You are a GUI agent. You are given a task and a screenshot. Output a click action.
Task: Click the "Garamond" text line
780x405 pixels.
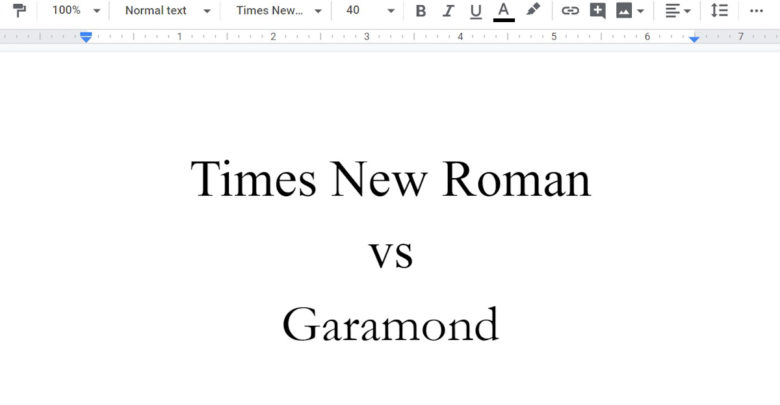391,324
